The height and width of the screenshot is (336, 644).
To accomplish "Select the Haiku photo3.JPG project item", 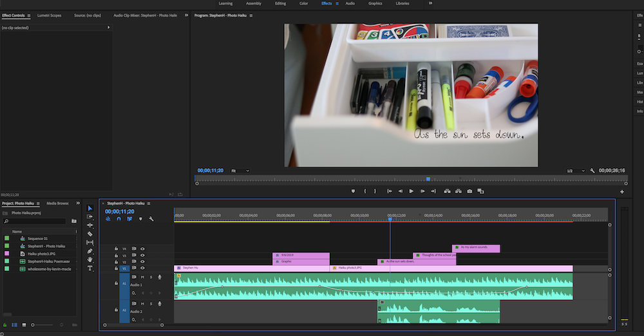I will (40, 254).
